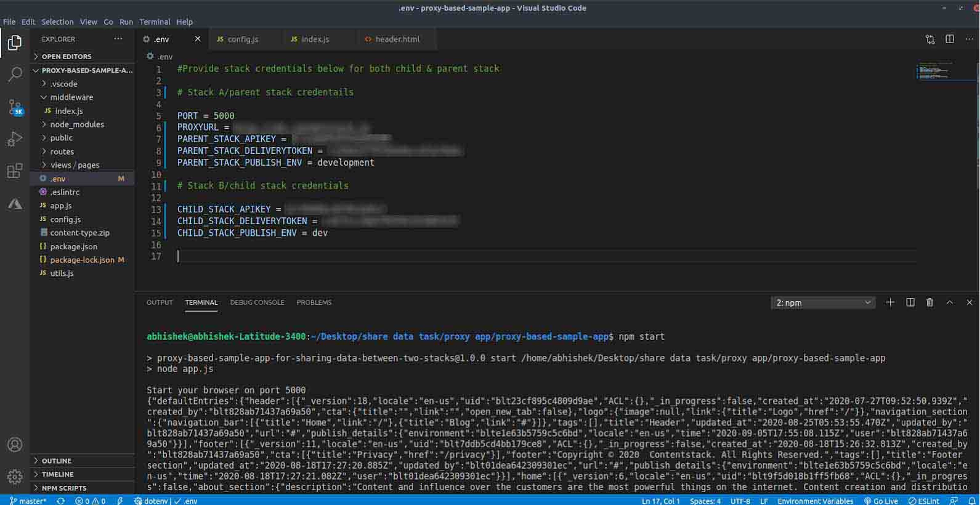Create a new terminal with plus icon
This screenshot has width=980, height=505.
[x=890, y=303]
